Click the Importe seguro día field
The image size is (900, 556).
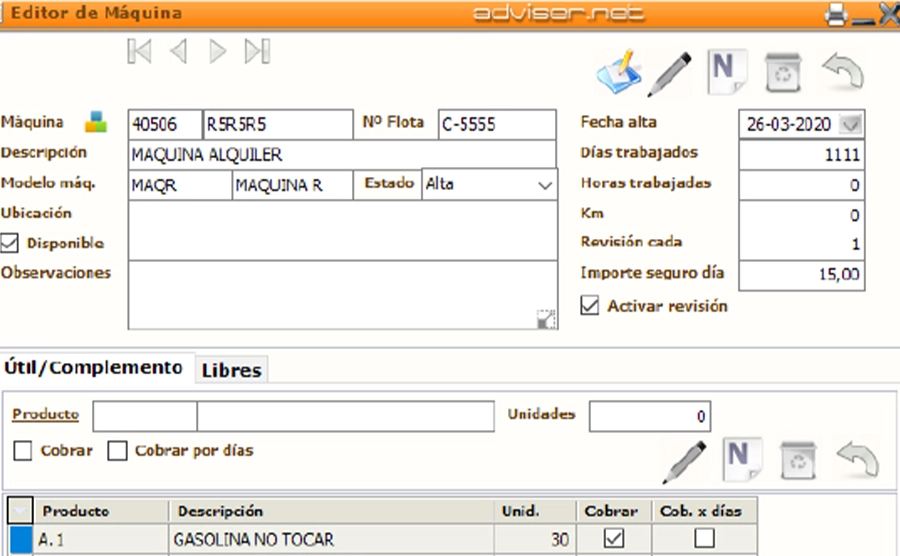(x=801, y=275)
